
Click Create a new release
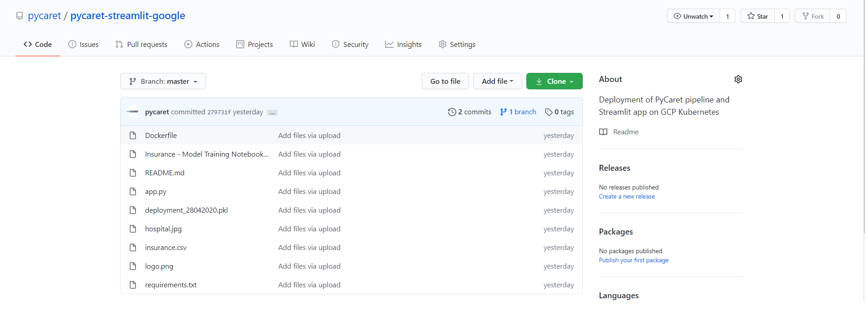coord(627,196)
